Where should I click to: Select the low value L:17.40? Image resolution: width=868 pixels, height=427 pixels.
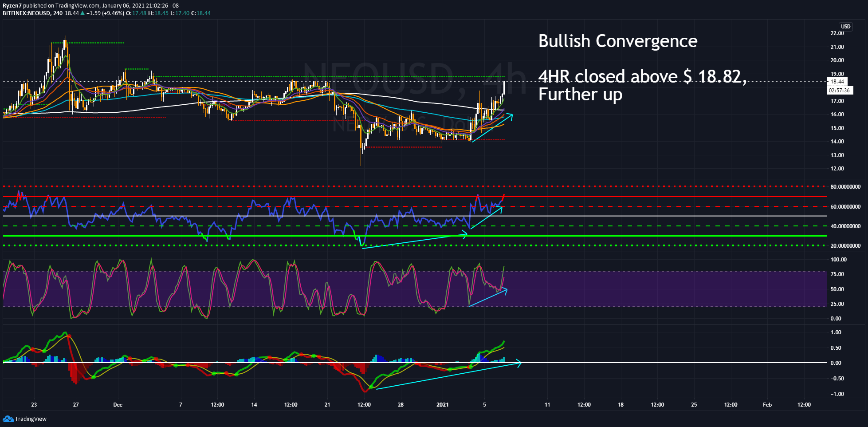point(180,13)
